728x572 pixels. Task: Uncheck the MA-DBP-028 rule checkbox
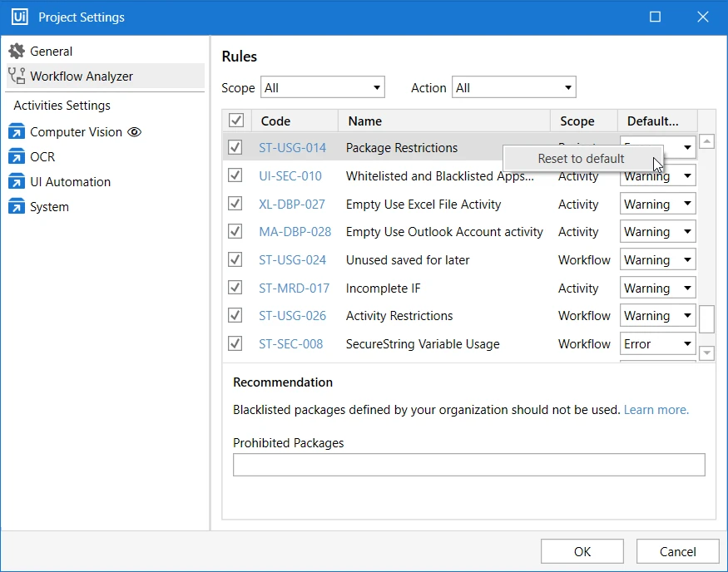point(235,231)
